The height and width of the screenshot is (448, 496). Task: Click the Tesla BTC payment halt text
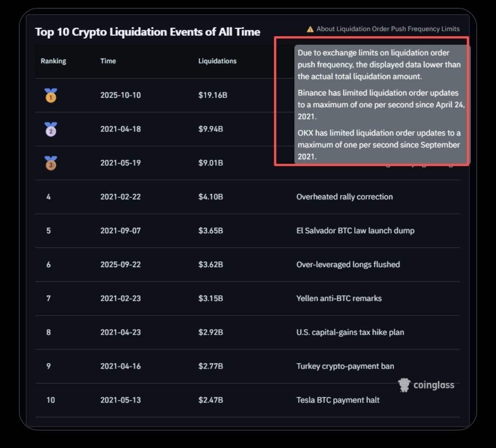click(x=338, y=400)
